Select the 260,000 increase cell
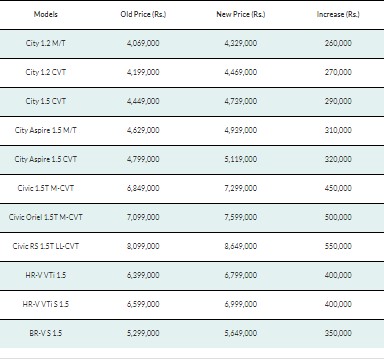 click(x=338, y=43)
